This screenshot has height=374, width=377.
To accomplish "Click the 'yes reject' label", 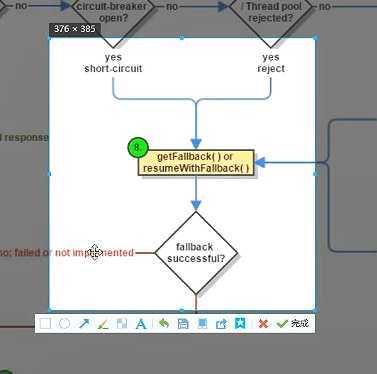I will pos(271,63).
